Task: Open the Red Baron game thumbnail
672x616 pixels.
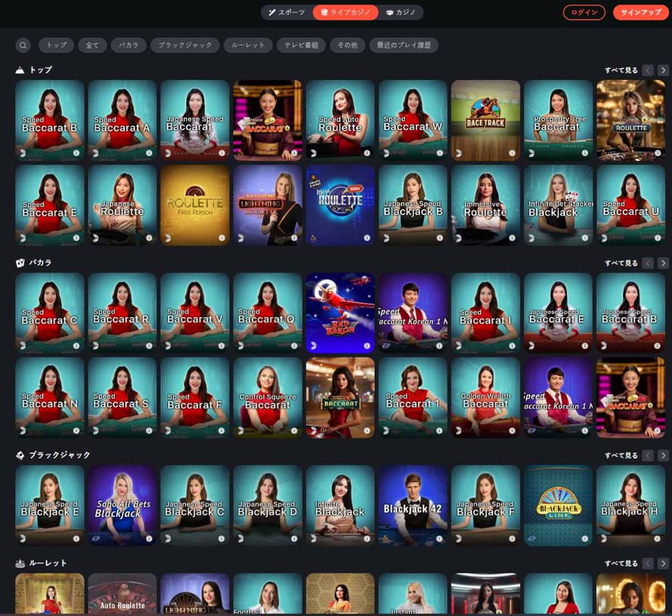Action: click(x=340, y=313)
